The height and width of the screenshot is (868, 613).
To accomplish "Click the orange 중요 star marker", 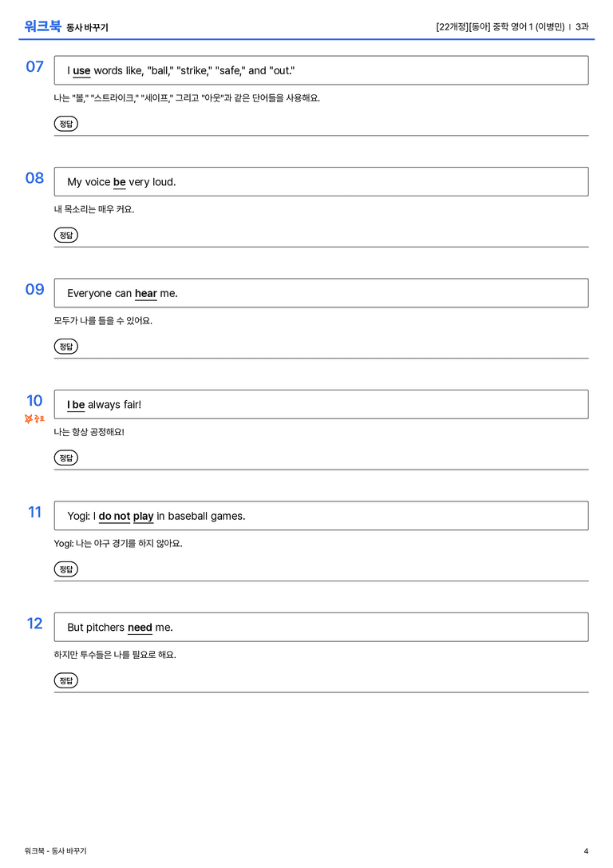I will [x=34, y=418].
